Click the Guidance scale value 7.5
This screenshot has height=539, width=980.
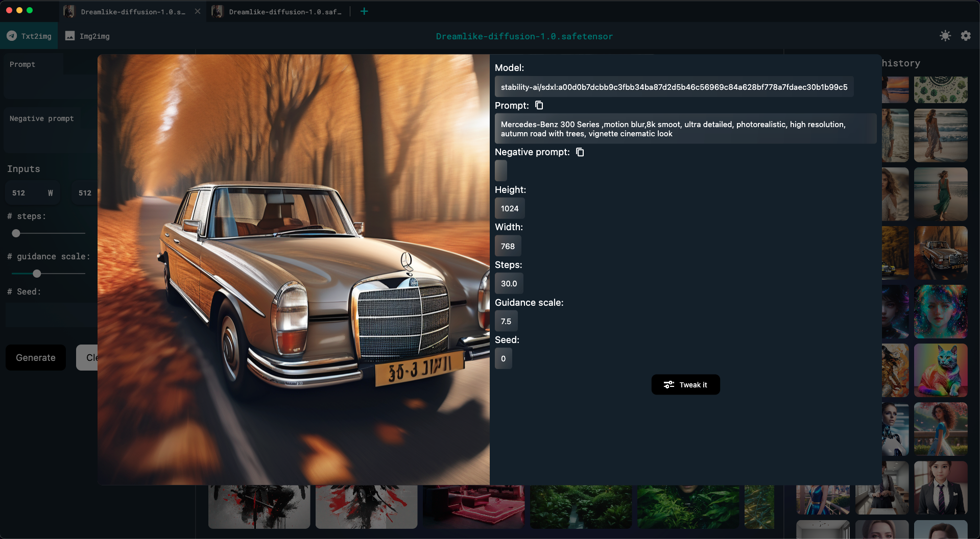click(x=506, y=321)
